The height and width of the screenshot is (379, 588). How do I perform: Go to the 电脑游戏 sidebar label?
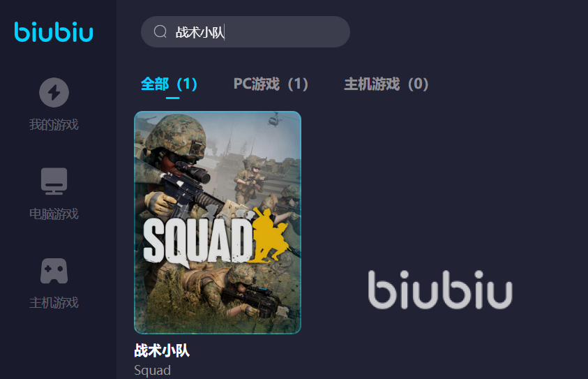pos(54,214)
